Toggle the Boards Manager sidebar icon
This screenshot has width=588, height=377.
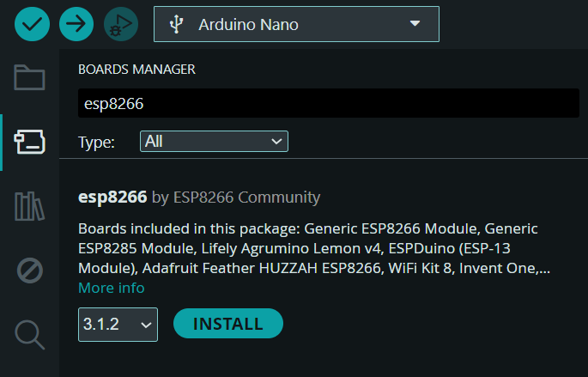[29, 142]
